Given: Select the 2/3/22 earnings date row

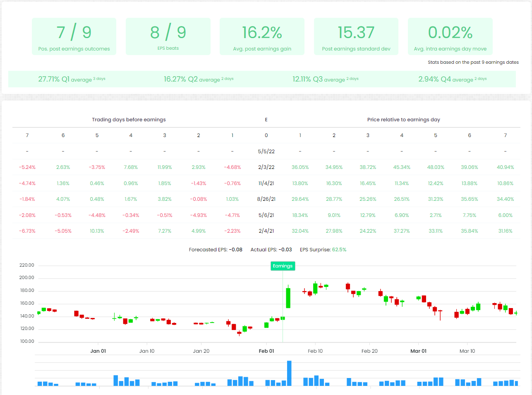Looking at the screenshot, I should point(266,167).
